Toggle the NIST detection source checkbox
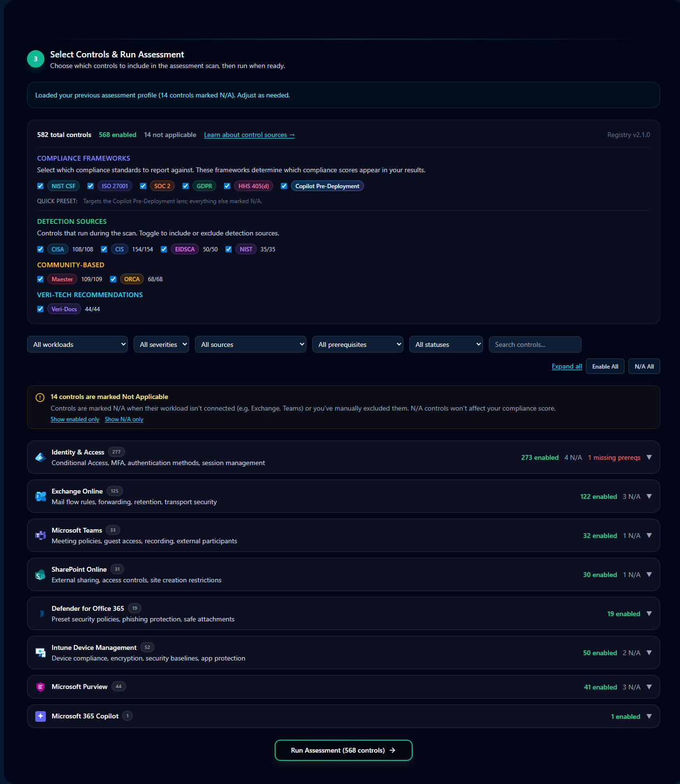This screenshot has width=680, height=784. 228,249
